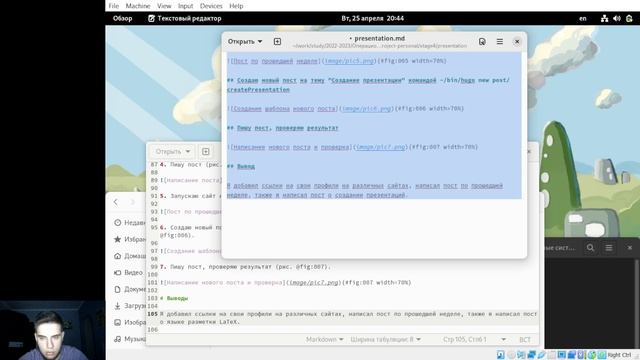This screenshot has width=640, height=360.
Task: Click 'Right Ctrl' host key label
Action: pos(619,355)
